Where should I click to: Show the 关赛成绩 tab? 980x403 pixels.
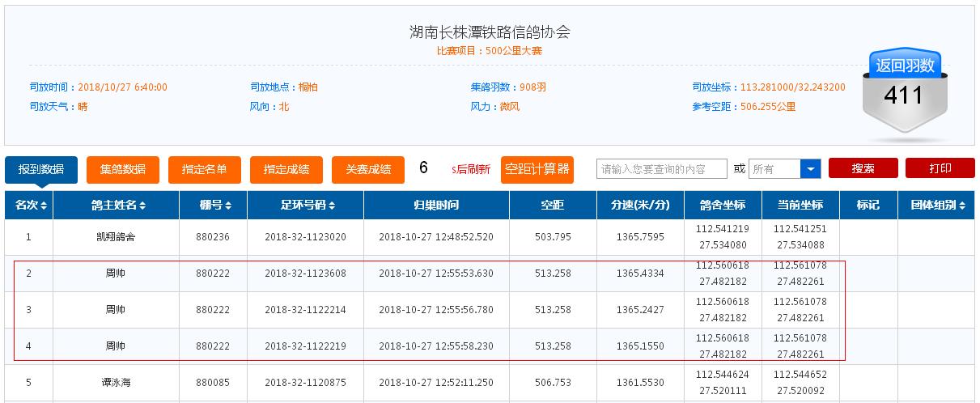368,169
